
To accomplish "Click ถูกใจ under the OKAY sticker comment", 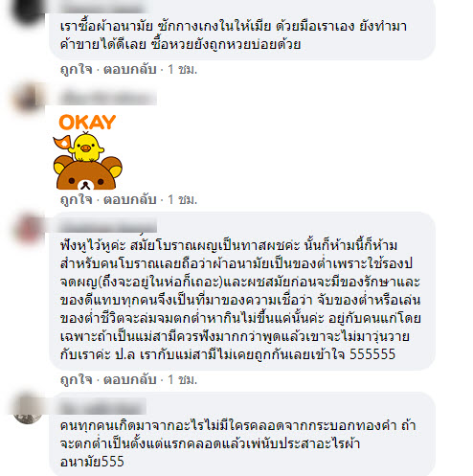I will pyautogui.click(x=77, y=200).
